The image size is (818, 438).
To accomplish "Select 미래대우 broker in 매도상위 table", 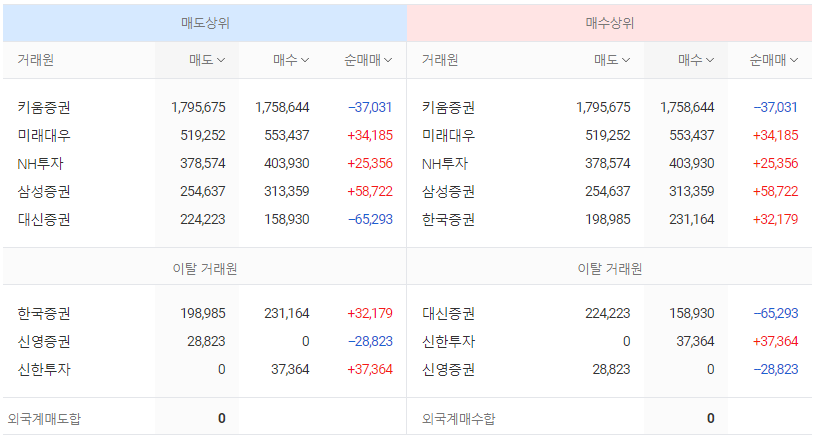I will [x=44, y=136].
